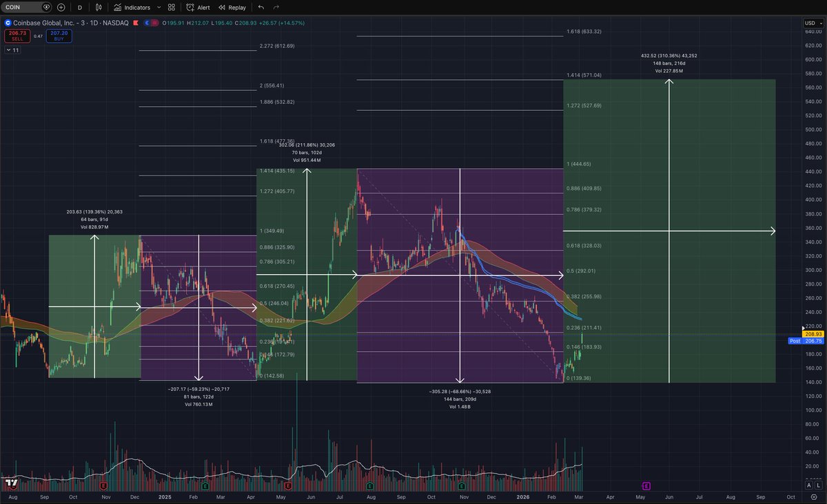Open the candlestick chart type menu
827x504 pixels.
(99, 7)
